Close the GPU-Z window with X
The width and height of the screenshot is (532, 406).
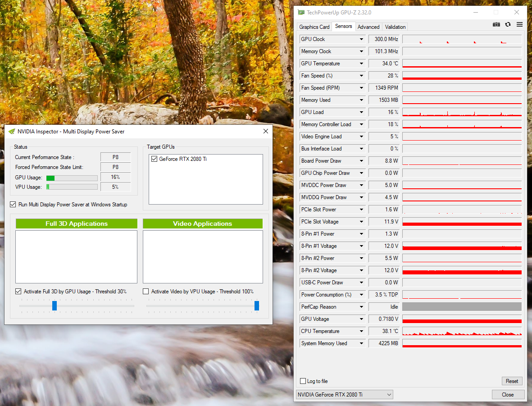(516, 12)
